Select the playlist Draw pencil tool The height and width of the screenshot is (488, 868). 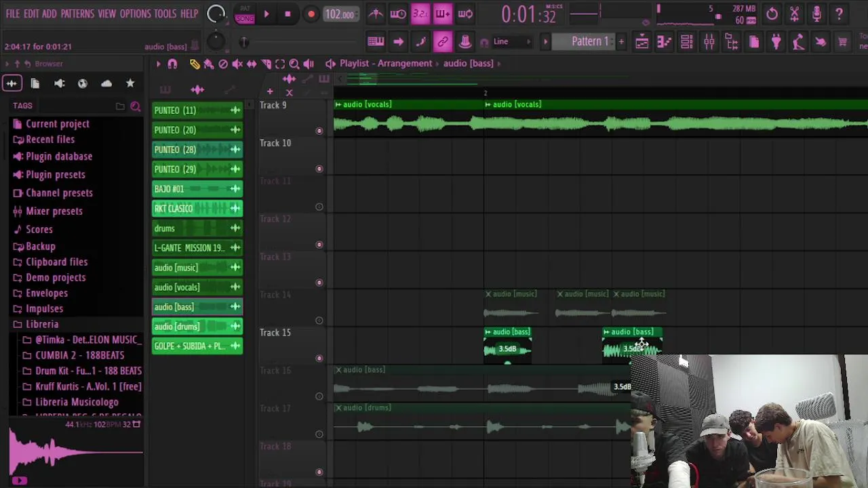tap(195, 64)
